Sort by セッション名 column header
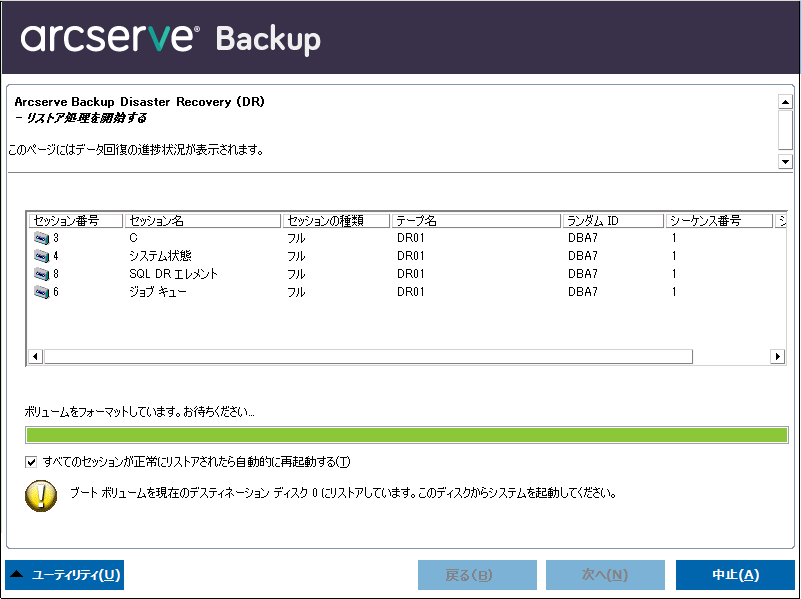This screenshot has width=801, height=599. (203, 221)
